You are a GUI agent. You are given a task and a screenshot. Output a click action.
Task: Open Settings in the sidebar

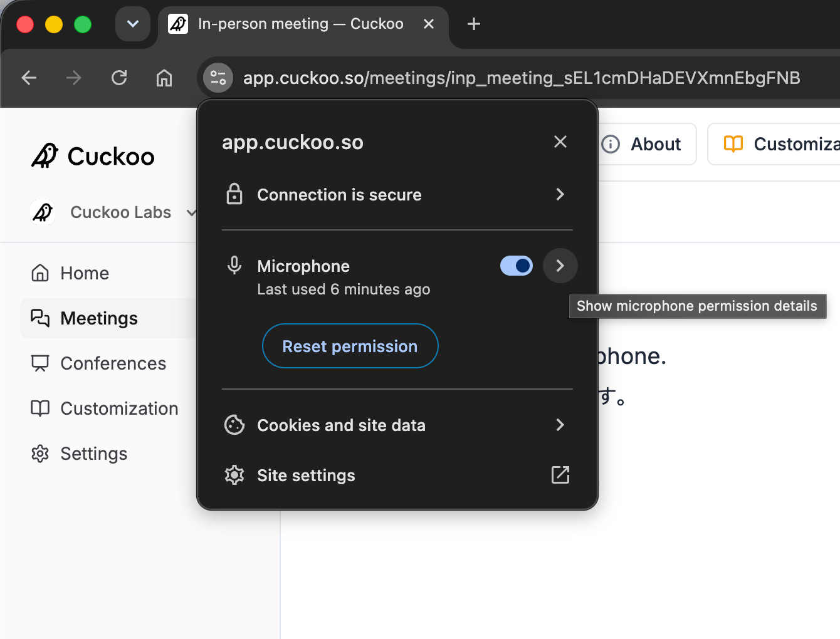(x=109, y=454)
